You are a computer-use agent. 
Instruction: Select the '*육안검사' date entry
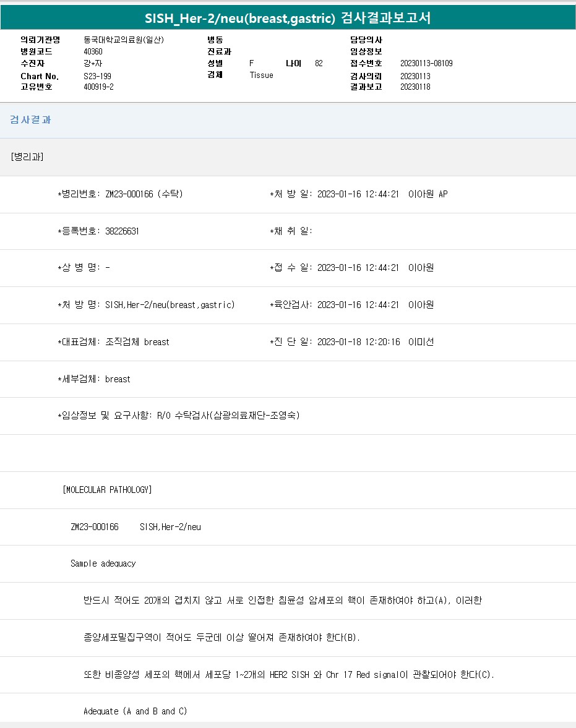point(351,304)
